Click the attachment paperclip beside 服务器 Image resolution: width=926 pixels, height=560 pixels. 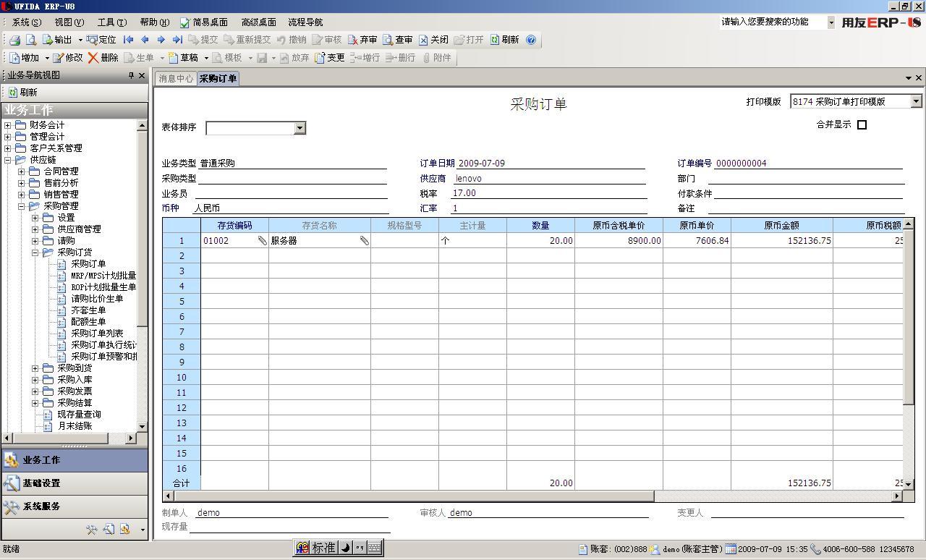coord(365,240)
